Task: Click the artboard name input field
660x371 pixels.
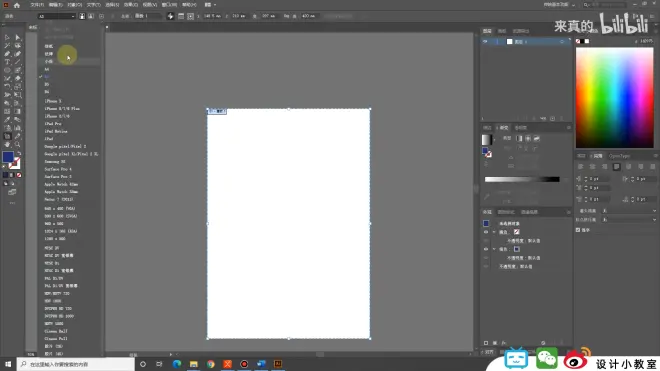Action: (148, 16)
